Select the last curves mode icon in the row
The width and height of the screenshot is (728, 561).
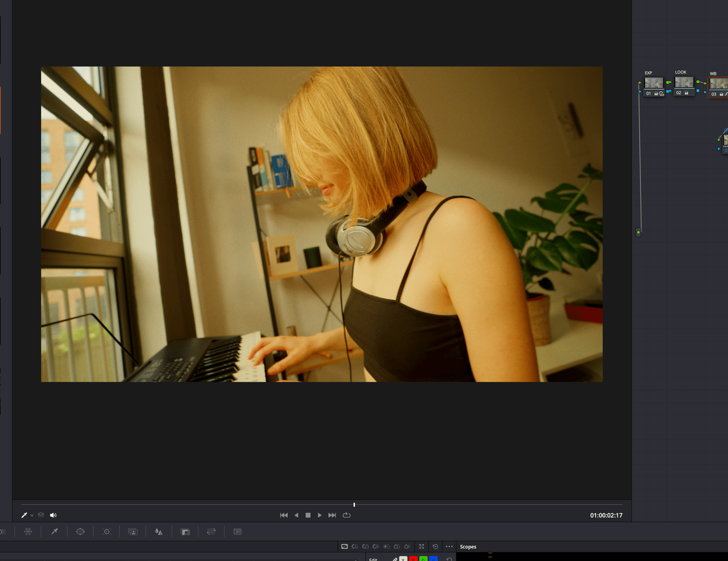coord(407,546)
